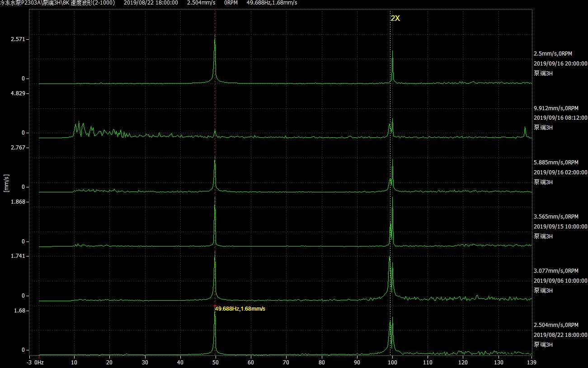Select the 2019/08/22 18:00:00 timestamp at right
This screenshot has height=368, width=588.
point(560,335)
